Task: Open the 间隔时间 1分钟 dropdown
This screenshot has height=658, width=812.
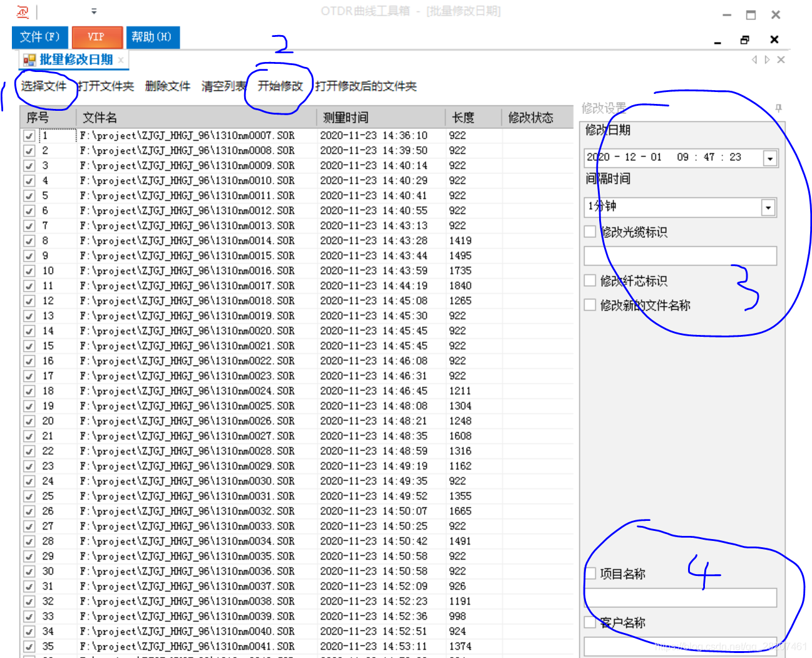Action: (768, 207)
